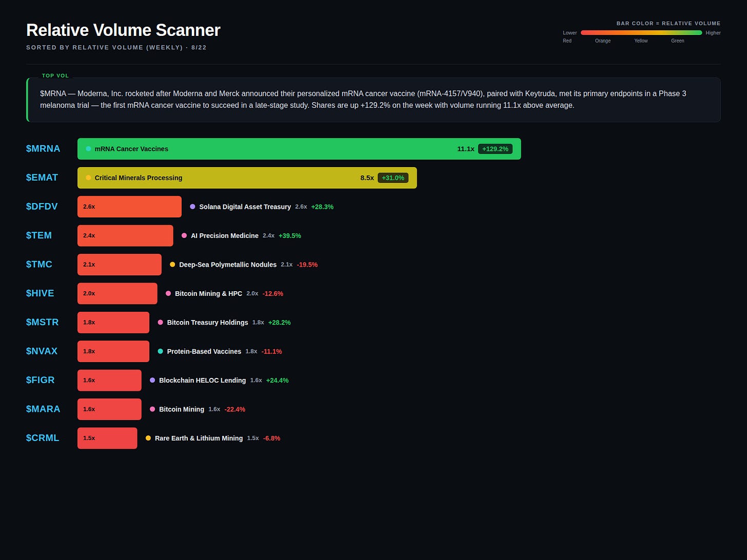
Task: Click the teal dot beside Protein-Based Vaccines
Action: pos(160,351)
